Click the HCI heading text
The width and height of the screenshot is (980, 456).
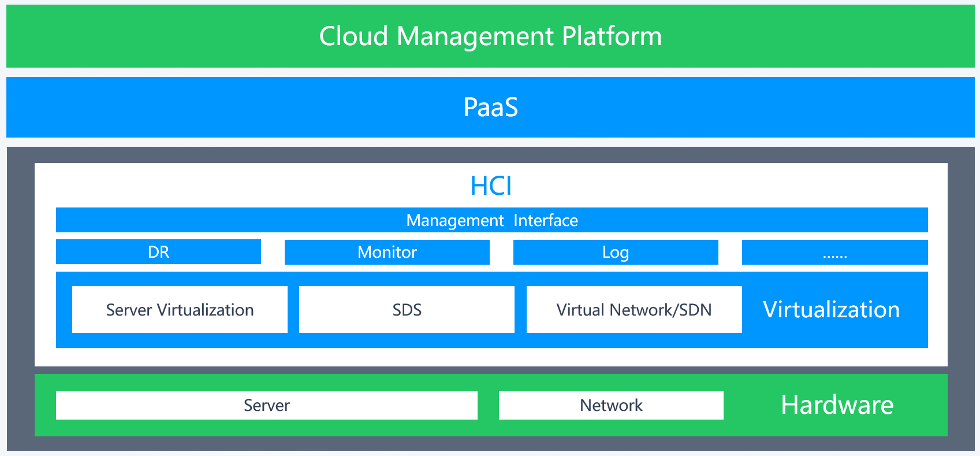[491, 186]
